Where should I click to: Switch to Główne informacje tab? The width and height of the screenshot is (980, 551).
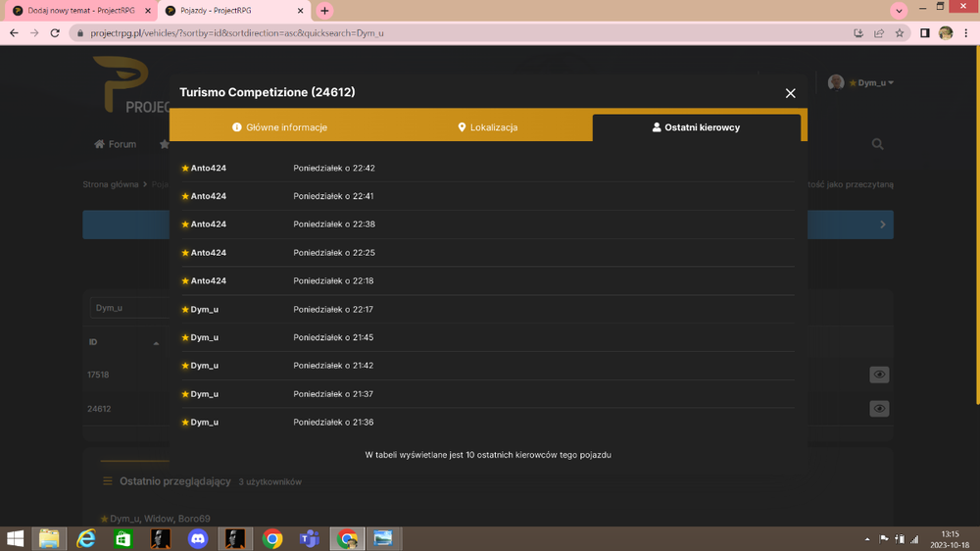click(279, 126)
